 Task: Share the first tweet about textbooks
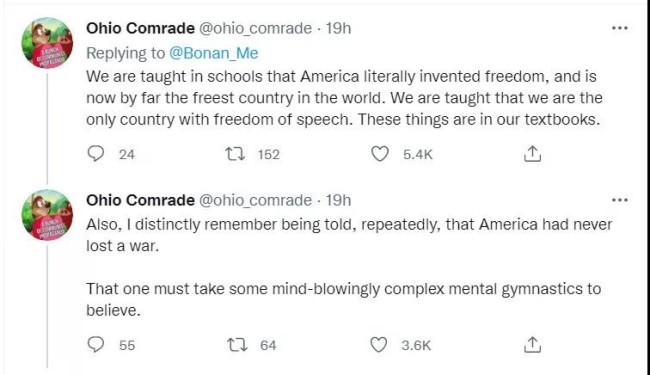tap(532, 154)
